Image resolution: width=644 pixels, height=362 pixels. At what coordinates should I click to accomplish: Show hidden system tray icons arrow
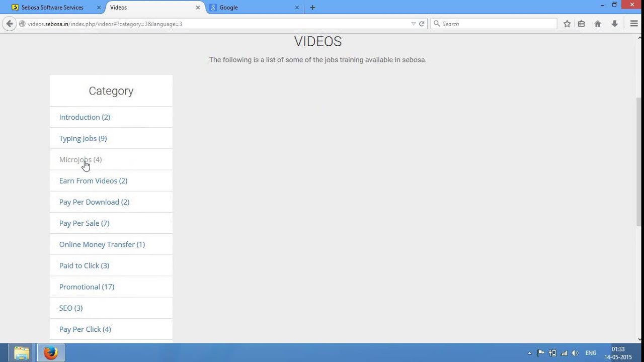coord(529,353)
